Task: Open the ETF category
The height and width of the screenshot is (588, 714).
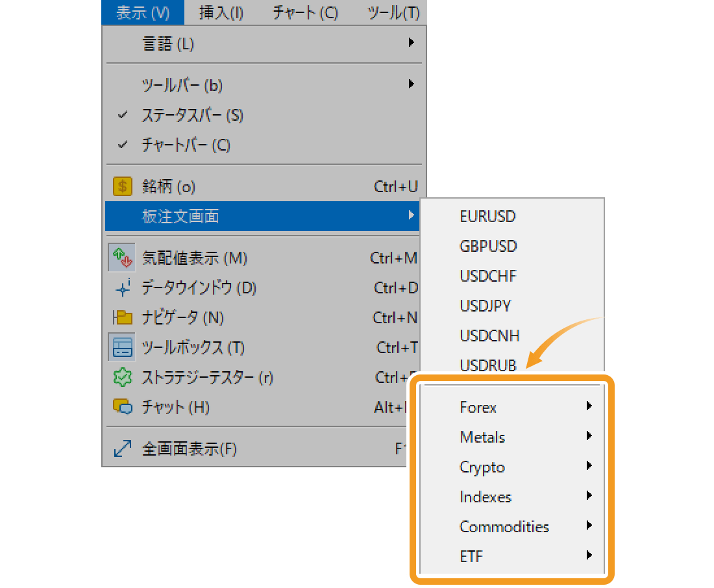Action: tap(512, 556)
